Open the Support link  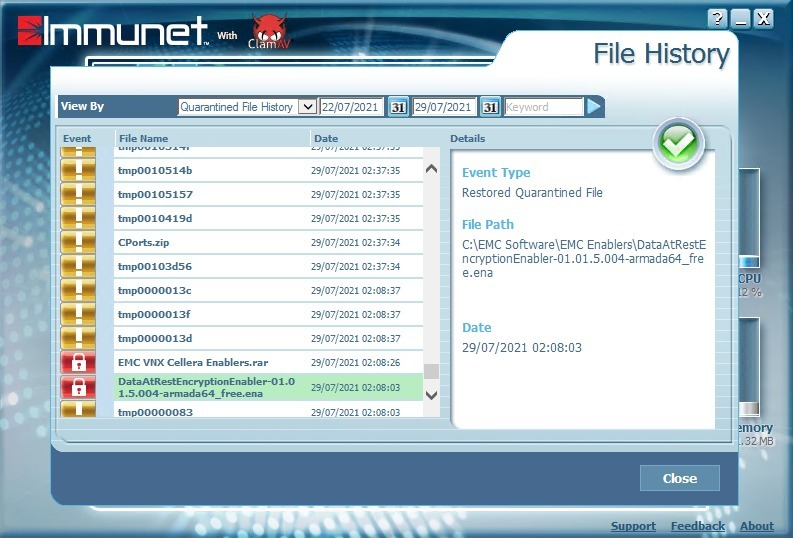tap(633, 526)
